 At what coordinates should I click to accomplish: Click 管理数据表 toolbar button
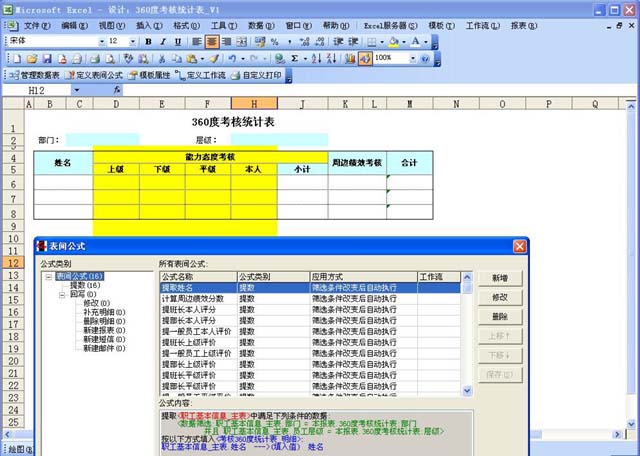(x=35, y=76)
